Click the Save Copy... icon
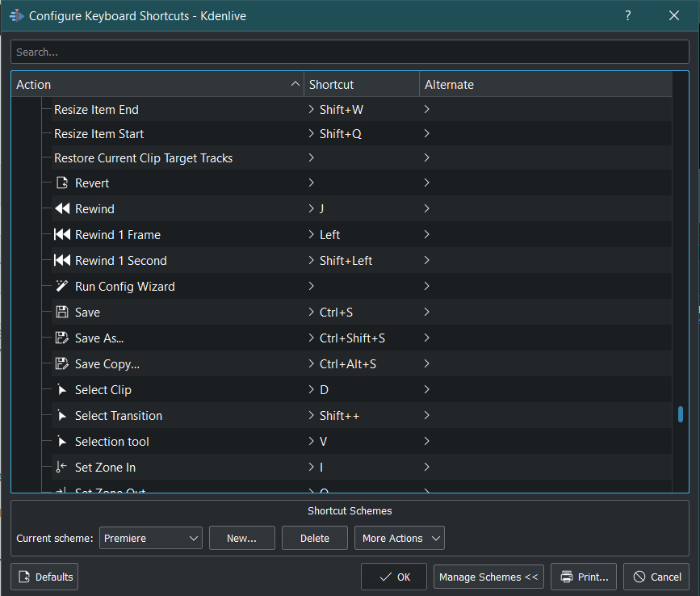This screenshot has height=596, width=700. click(62, 364)
